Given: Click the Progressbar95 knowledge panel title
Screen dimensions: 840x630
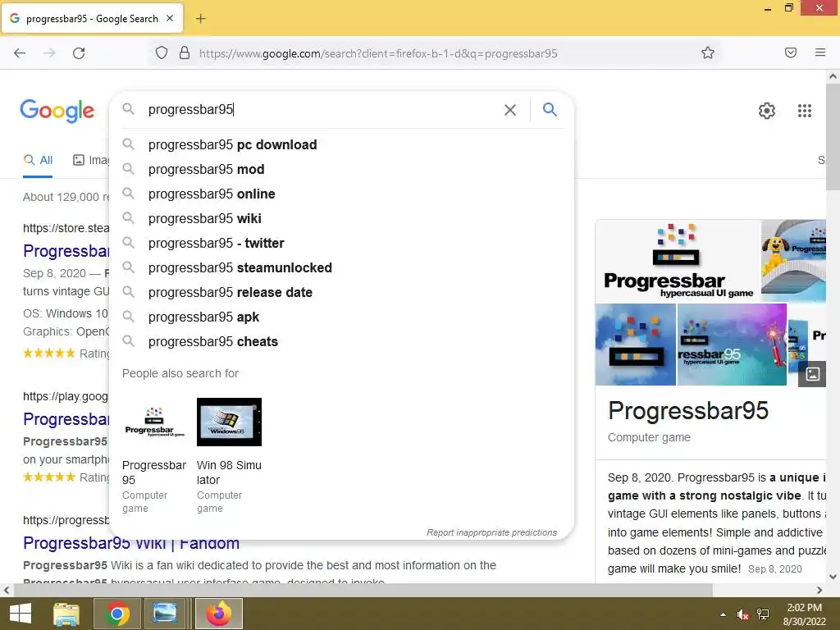Looking at the screenshot, I should click(688, 411).
